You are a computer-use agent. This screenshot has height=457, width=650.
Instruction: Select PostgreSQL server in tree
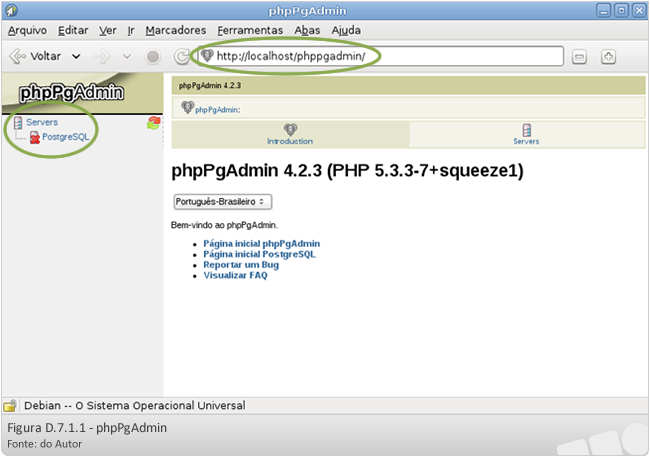pyautogui.click(x=65, y=137)
